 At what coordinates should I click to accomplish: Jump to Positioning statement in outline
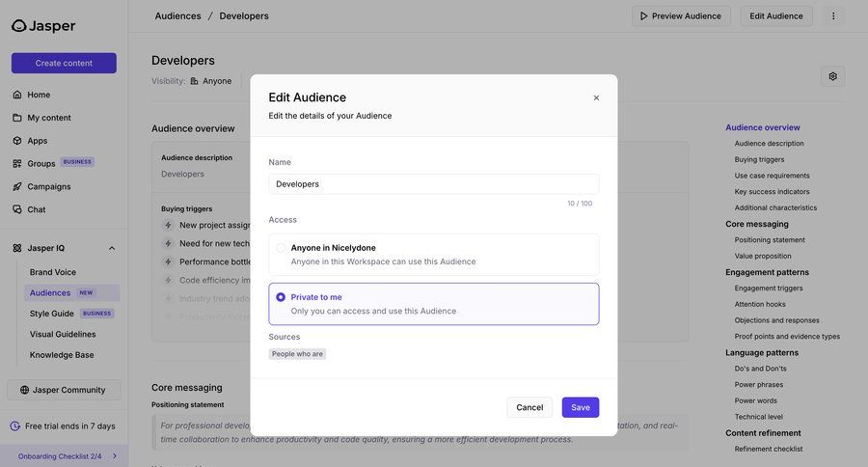point(770,240)
